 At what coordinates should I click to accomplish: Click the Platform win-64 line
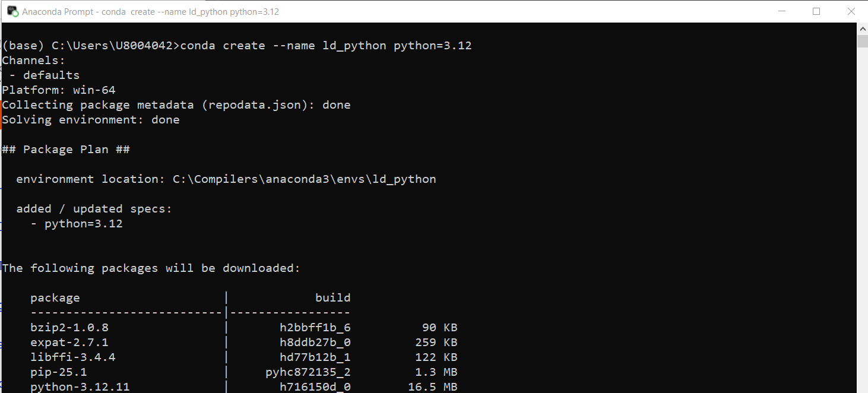[x=58, y=90]
